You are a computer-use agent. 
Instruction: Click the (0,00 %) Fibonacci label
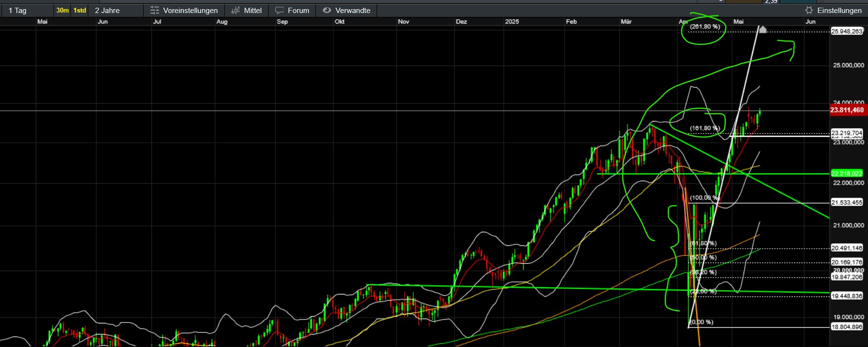tap(702, 322)
